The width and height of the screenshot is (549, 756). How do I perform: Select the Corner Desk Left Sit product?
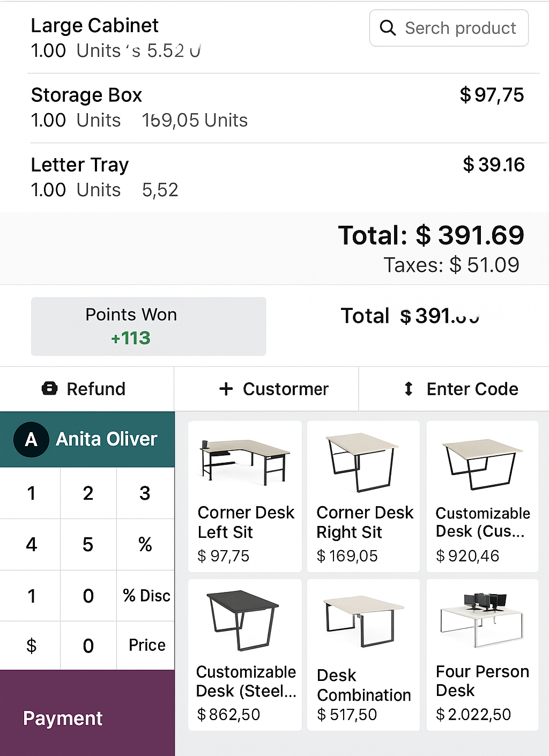click(245, 496)
